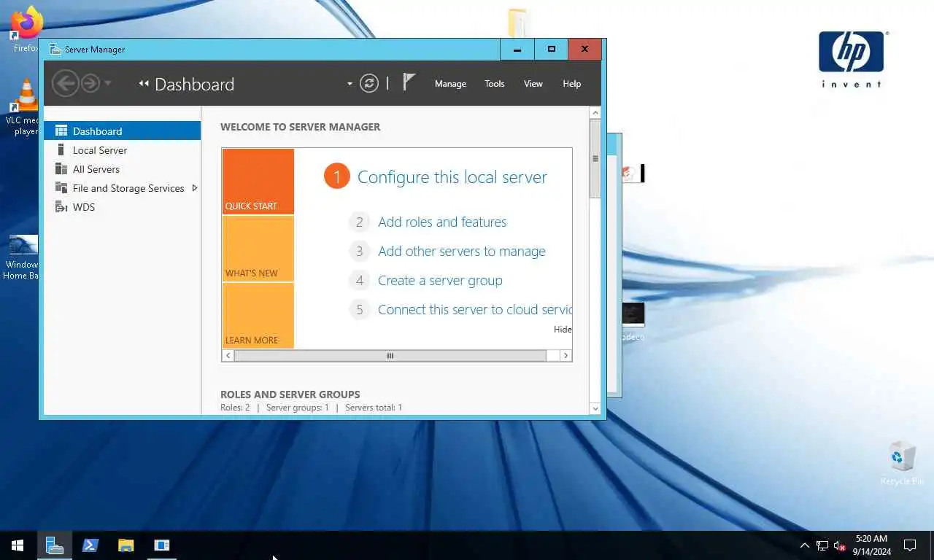Open the Windows Start button
This screenshot has height=560, width=934.
pos(18,545)
